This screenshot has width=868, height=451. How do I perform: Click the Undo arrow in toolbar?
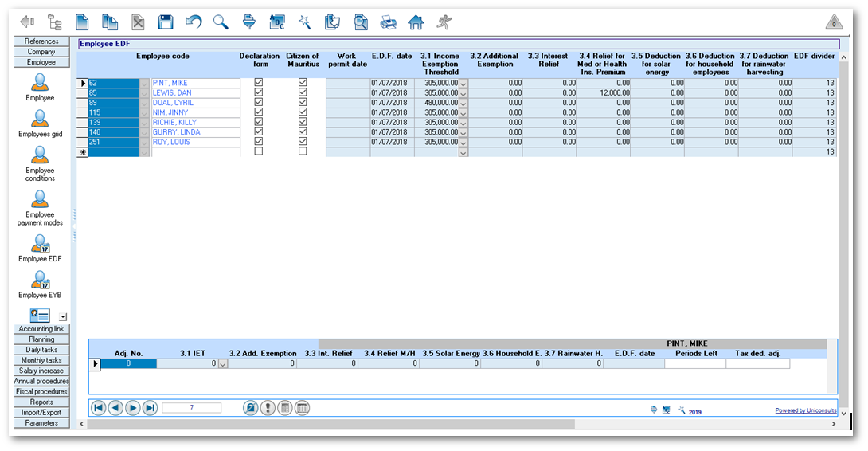coord(194,22)
